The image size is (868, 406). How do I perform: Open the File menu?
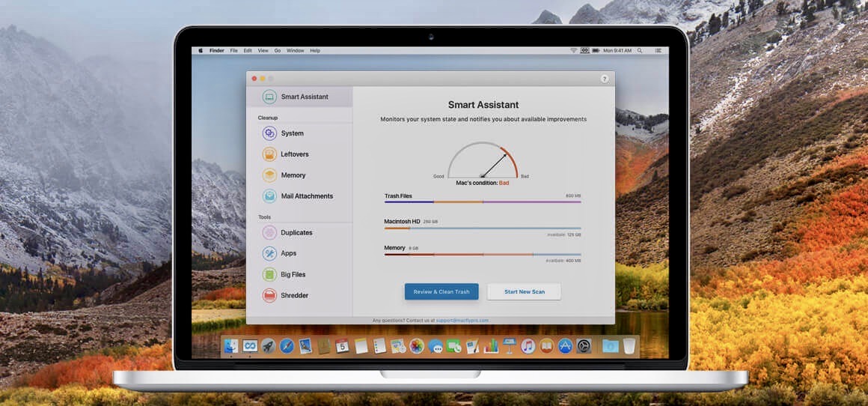coord(233,50)
